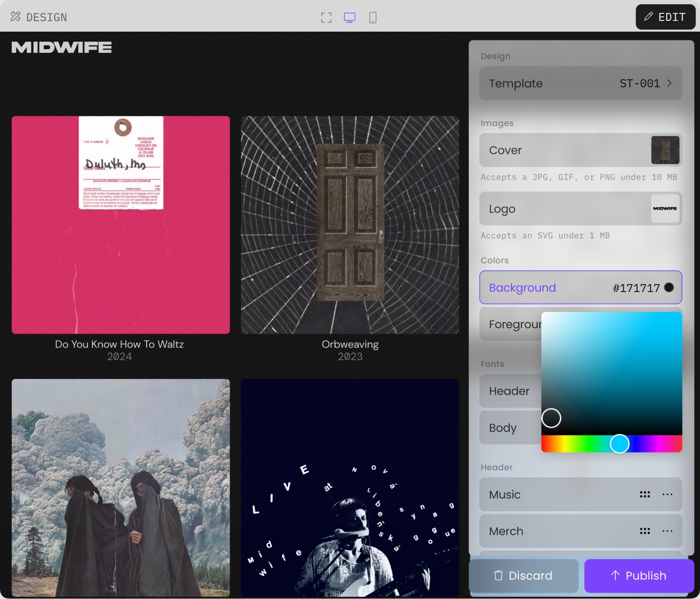The height and width of the screenshot is (599, 700).
Task: Click the color picker circle handle
Action: 551,418
